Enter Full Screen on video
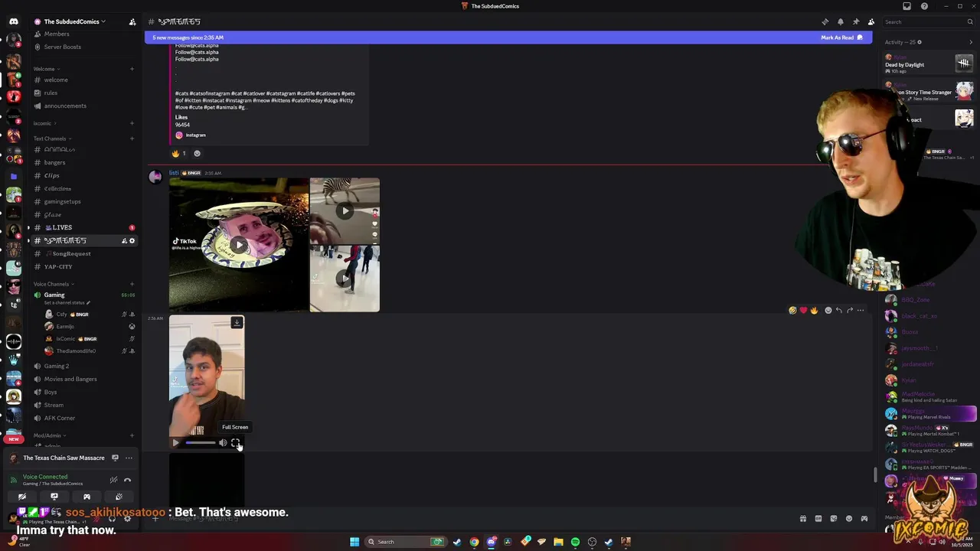 tap(236, 443)
